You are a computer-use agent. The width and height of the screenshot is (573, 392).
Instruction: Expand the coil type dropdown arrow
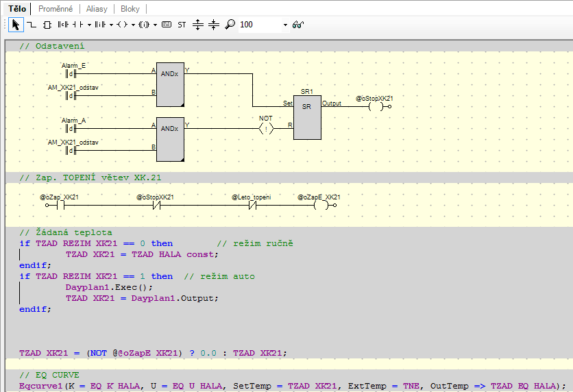click(132, 25)
